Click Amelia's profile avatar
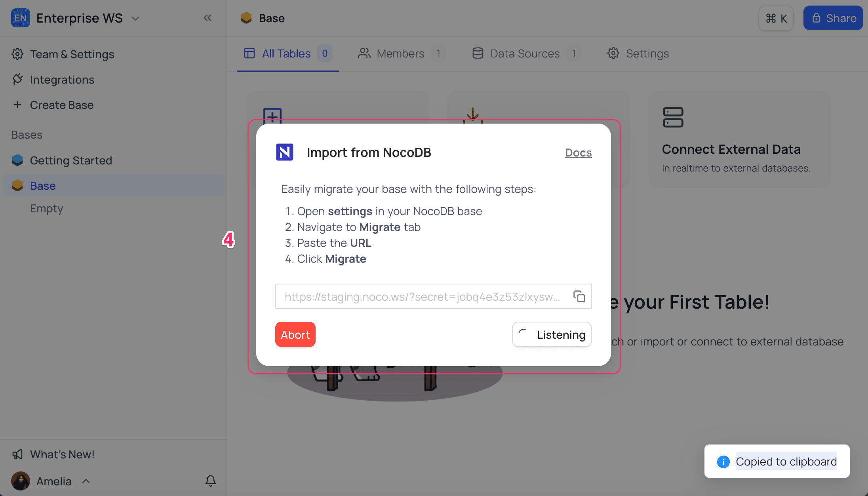The image size is (868, 496). point(20,481)
